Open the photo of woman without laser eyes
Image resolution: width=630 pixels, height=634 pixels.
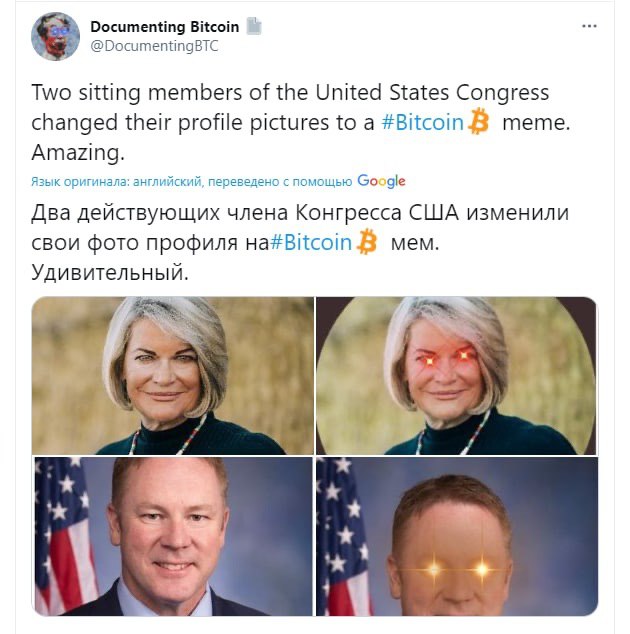(x=173, y=376)
